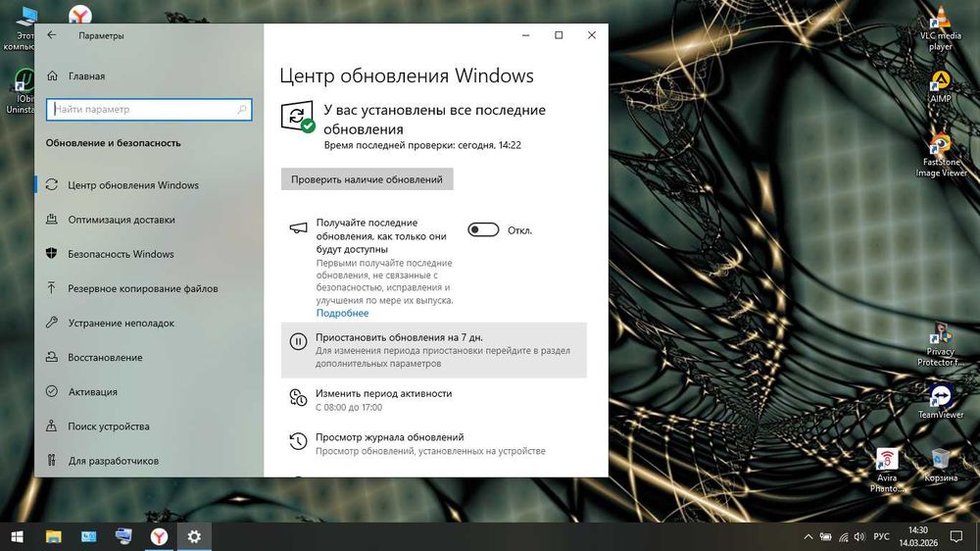The height and width of the screenshot is (551, 980).
Task: Open the Windows Start menu
Action: point(17,536)
